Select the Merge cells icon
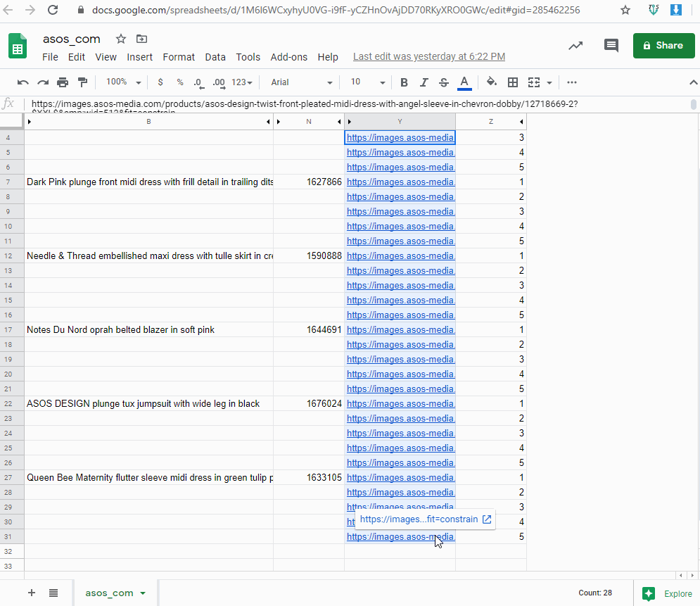This screenshot has height=606, width=700. tap(536, 82)
